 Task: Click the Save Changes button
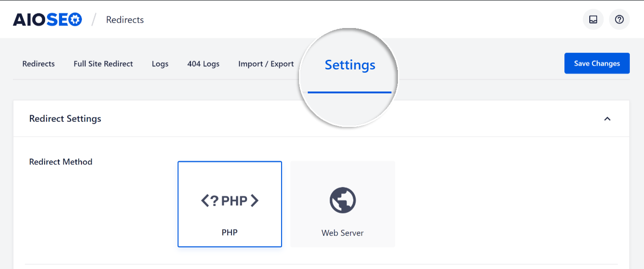(x=597, y=63)
